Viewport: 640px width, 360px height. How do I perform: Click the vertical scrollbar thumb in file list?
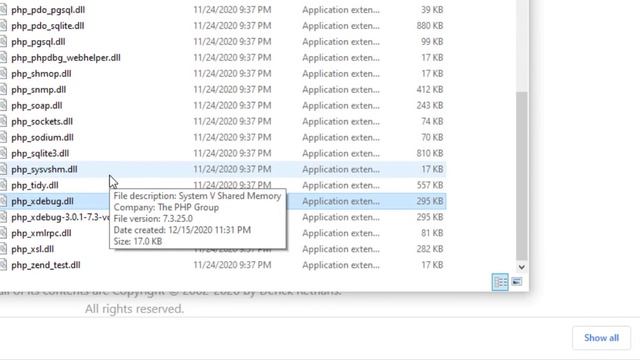[x=522, y=176]
